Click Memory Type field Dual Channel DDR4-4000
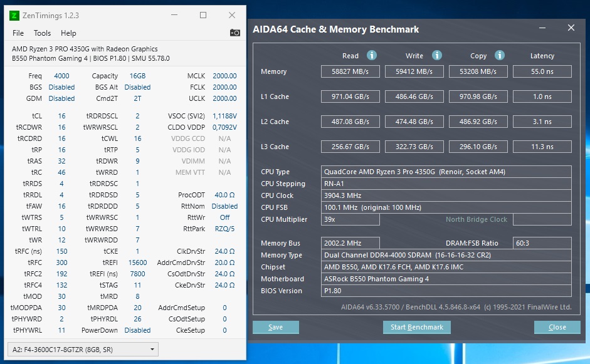 pyautogui.click(x=446, y=256)
